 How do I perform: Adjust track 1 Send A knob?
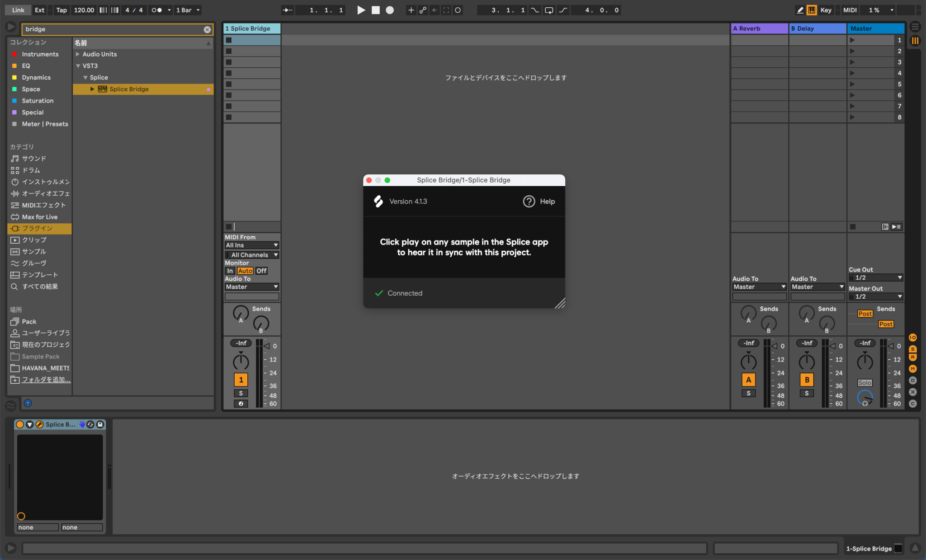click(x=241, y=313)
